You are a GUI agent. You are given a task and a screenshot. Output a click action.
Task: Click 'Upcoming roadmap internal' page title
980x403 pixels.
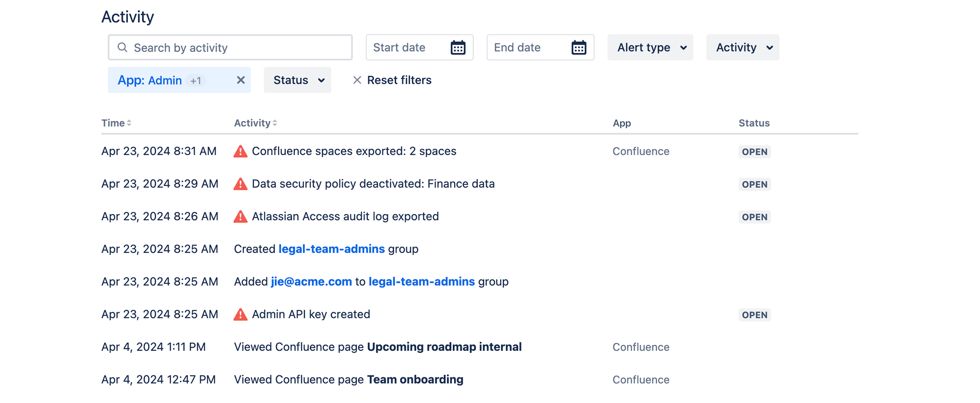pyautogui.click(x=444, y=347)
